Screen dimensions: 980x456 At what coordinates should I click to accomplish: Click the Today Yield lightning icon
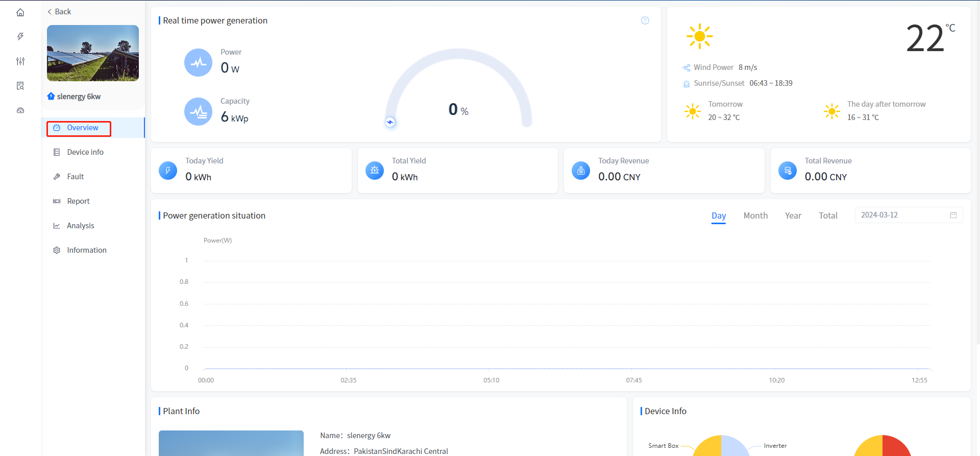168,171
